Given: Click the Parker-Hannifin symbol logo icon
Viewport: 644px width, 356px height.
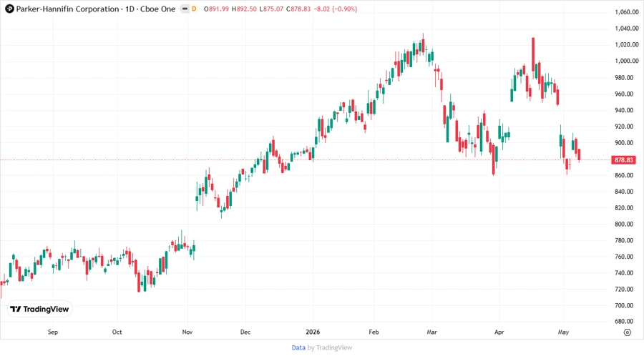Looking at the screenshot, I should pos(9,9).
